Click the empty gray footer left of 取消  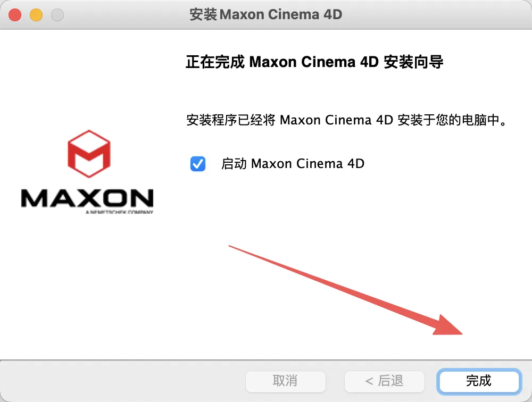(122, 381)
